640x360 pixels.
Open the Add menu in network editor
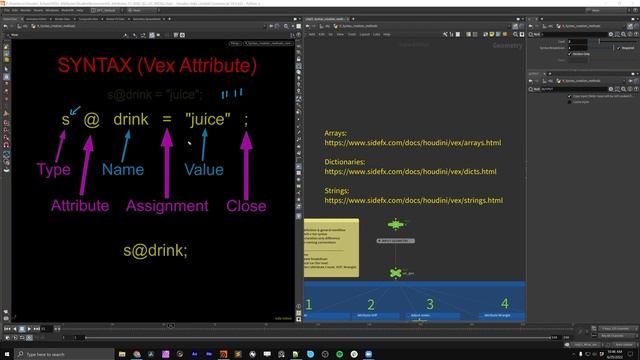coord(312,35)
